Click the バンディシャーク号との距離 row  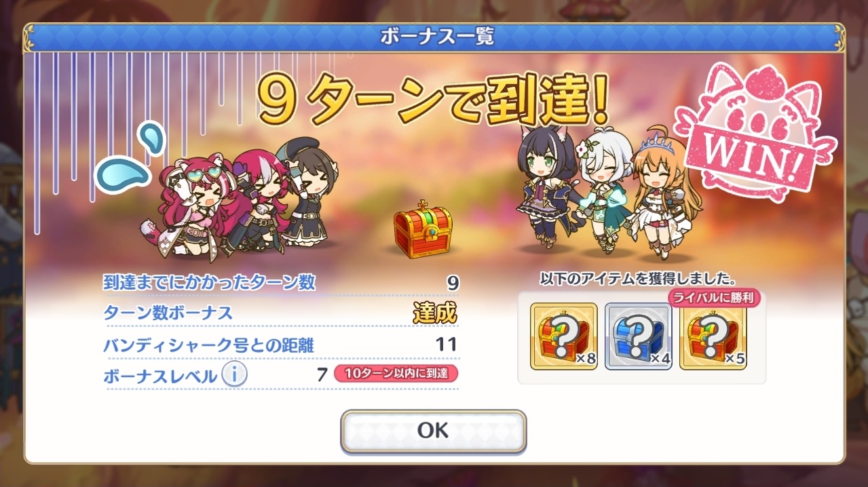[280, 344]
